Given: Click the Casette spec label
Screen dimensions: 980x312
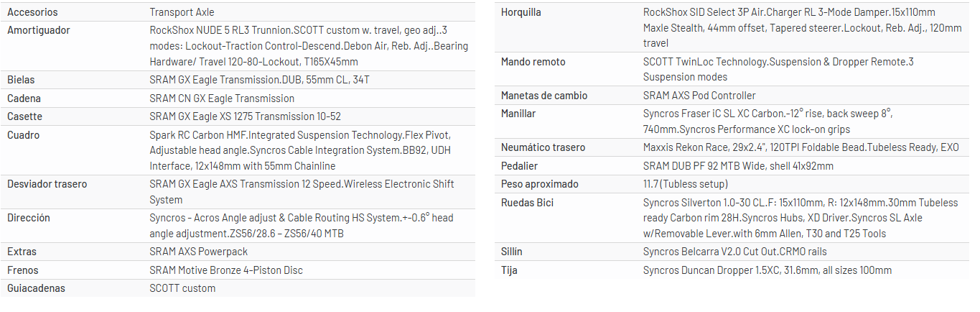Looking at the screenshot, I should (24, 116).
